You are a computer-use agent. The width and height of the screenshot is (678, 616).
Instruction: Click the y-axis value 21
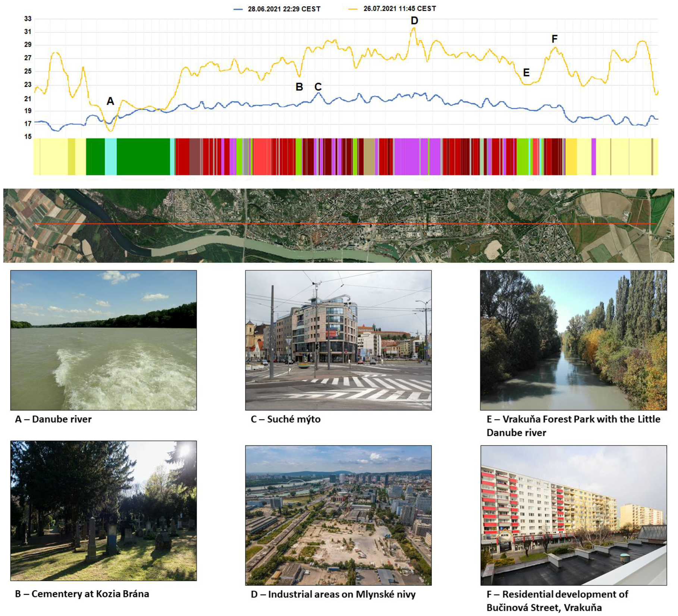(x=28, y=99)
